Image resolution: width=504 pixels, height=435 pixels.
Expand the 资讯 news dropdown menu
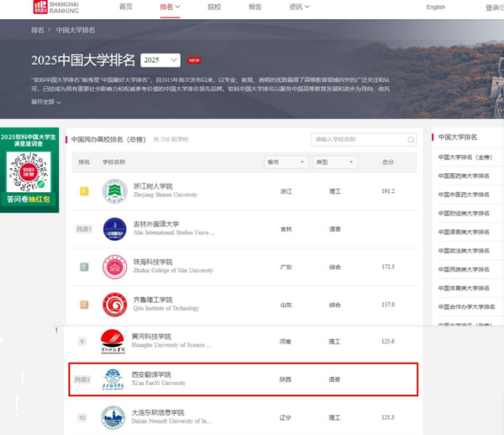click(x=299, y=7)
